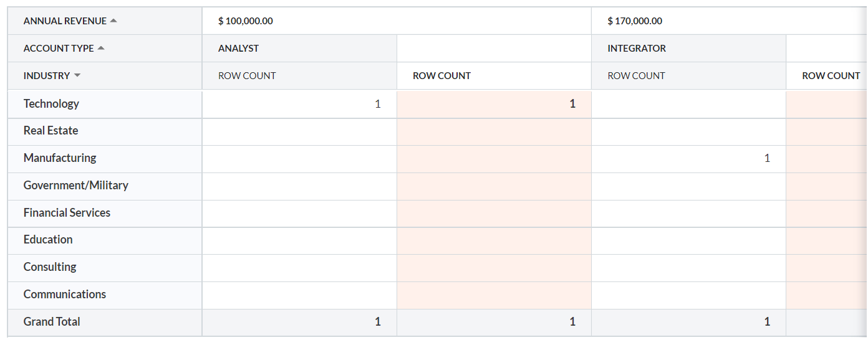
Task: Click the ANALYST account type header
Action: pyautogui.click(x=238, y=48)
